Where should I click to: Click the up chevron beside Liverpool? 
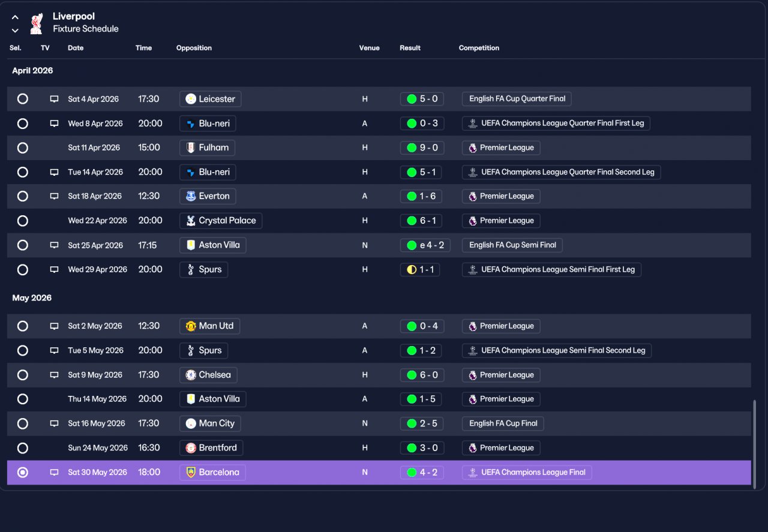[15, 17]
